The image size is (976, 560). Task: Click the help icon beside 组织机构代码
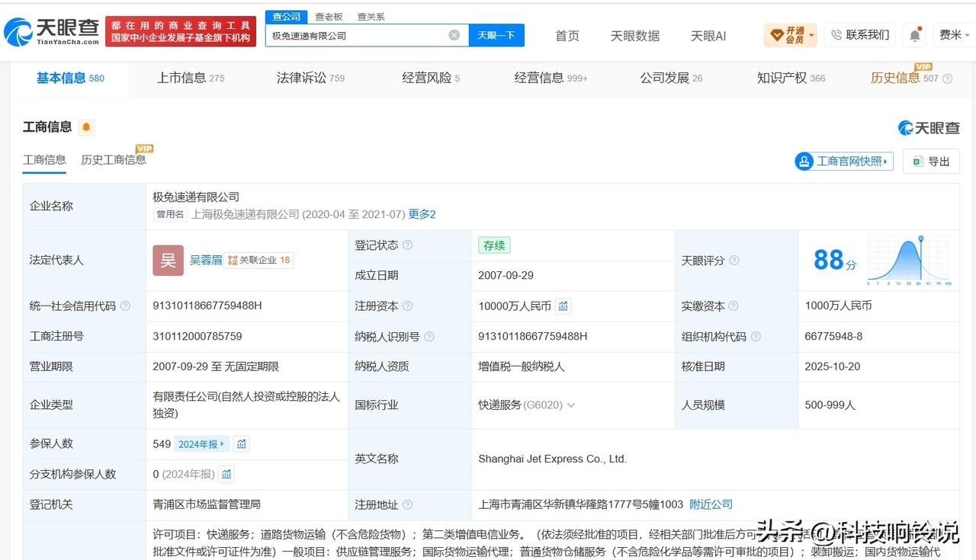pyautogui.click(x=756, y=337)
